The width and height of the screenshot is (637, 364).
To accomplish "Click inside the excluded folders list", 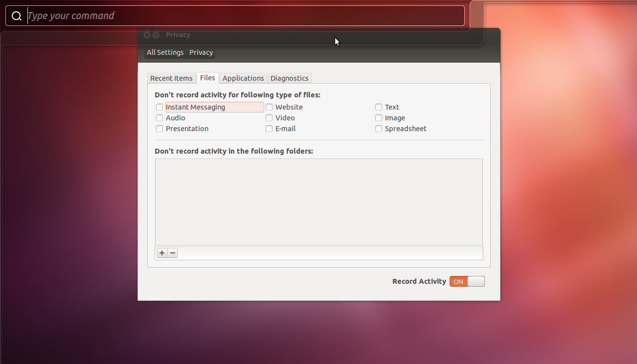I will point(319,202).
